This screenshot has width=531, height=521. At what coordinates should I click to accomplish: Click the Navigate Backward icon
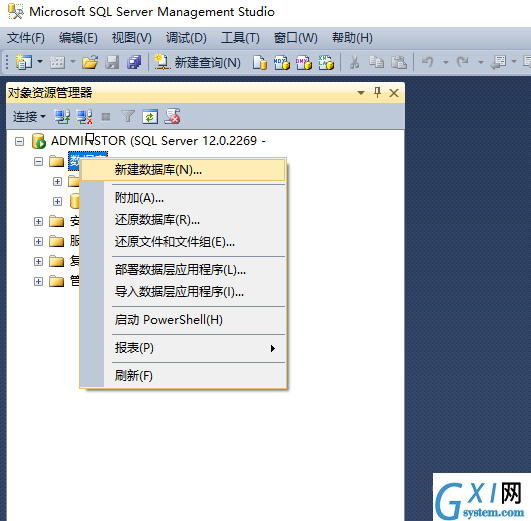click(498, 62)
